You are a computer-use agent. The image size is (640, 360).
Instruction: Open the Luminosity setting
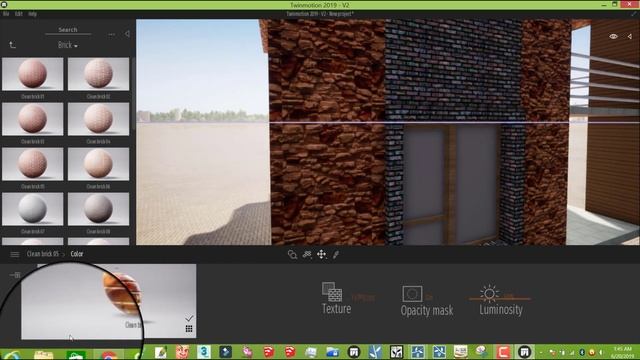(x=501, y=300)
